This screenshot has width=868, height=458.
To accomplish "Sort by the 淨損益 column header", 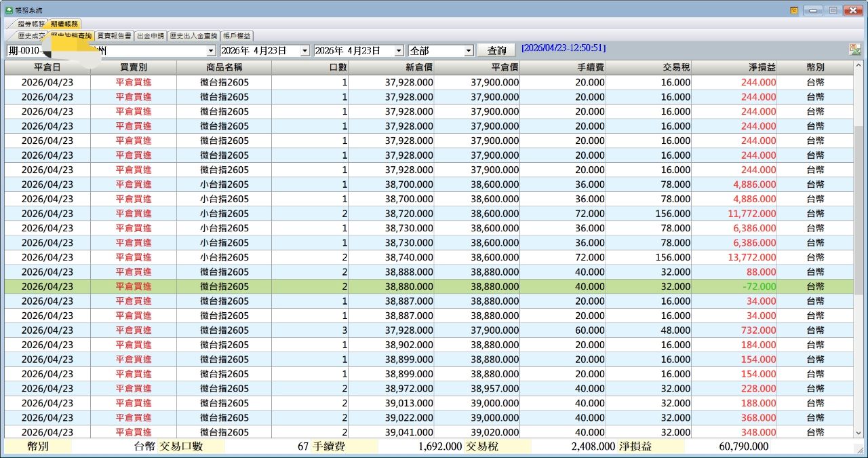I will 734,67.
